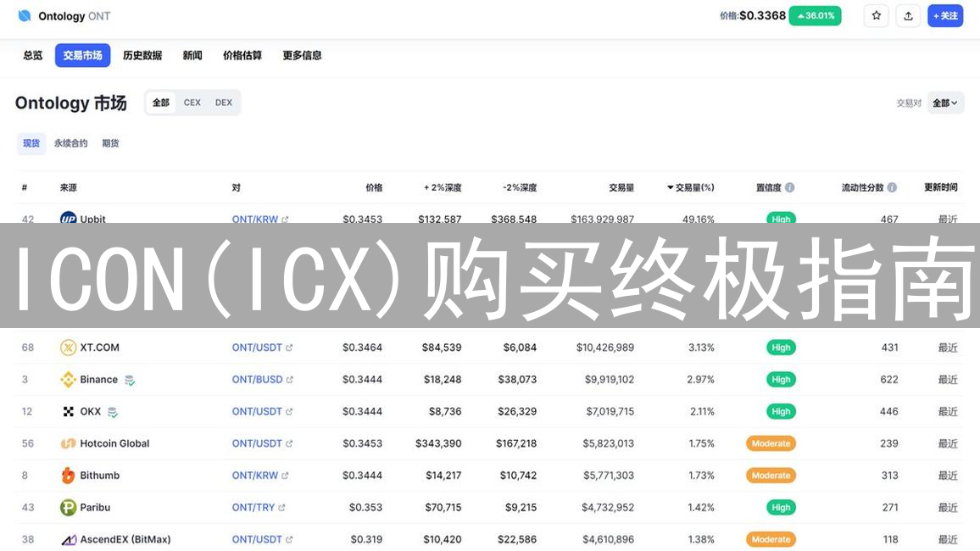Open the Paribu ONT/TRY pair link
This screenshot has height=551, width=980.
253,507
